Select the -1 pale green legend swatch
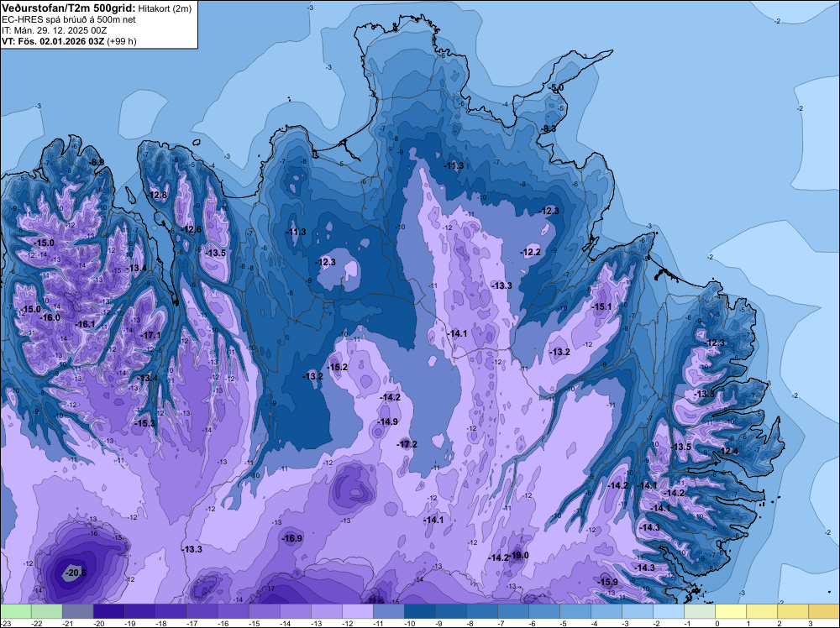 (699, 611)
